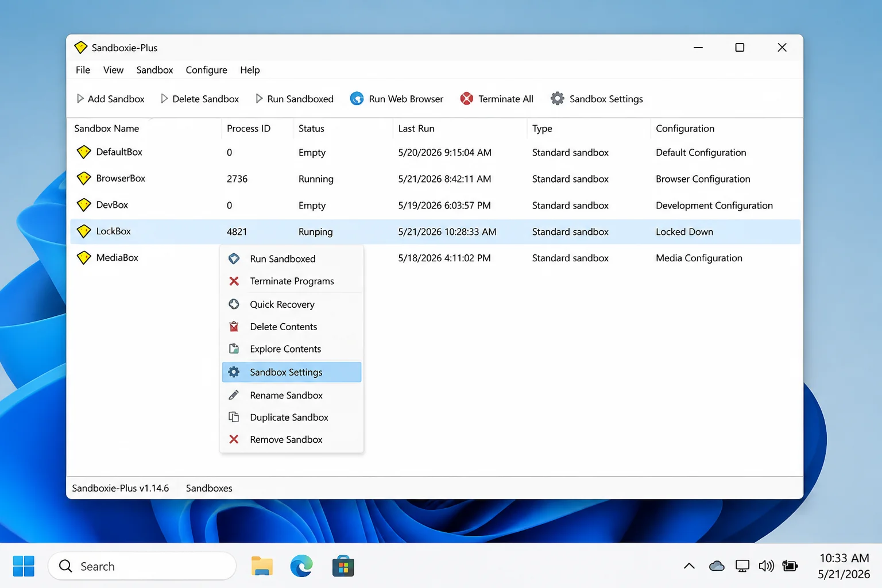Sort by the Configuration column header

click(x=685, y=129)
